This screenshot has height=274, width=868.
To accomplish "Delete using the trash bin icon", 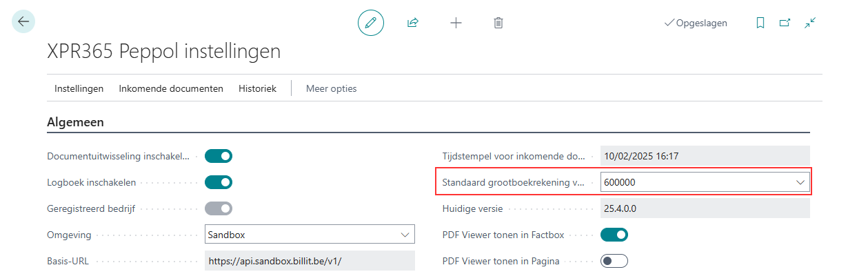I will pyautogui.click(x=498, y=23).
